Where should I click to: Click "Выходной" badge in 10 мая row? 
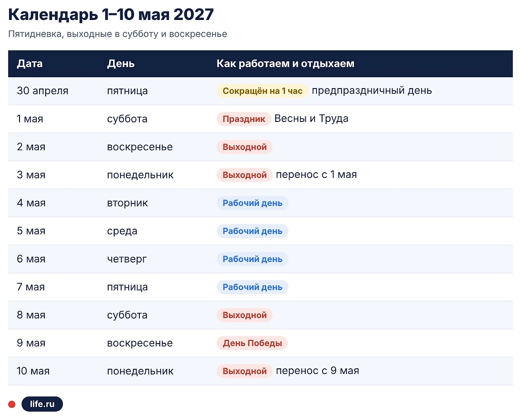[244, 371]
